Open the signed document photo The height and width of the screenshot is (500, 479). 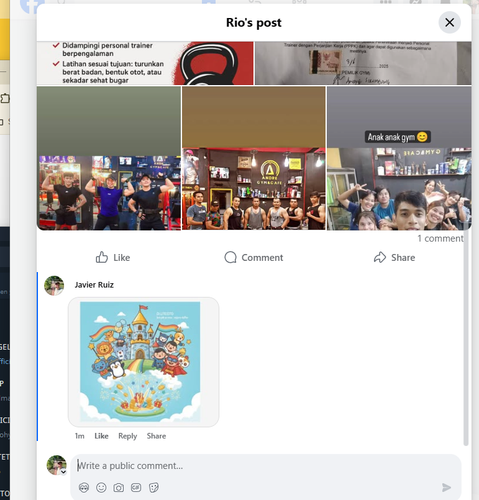click(363, 63)
